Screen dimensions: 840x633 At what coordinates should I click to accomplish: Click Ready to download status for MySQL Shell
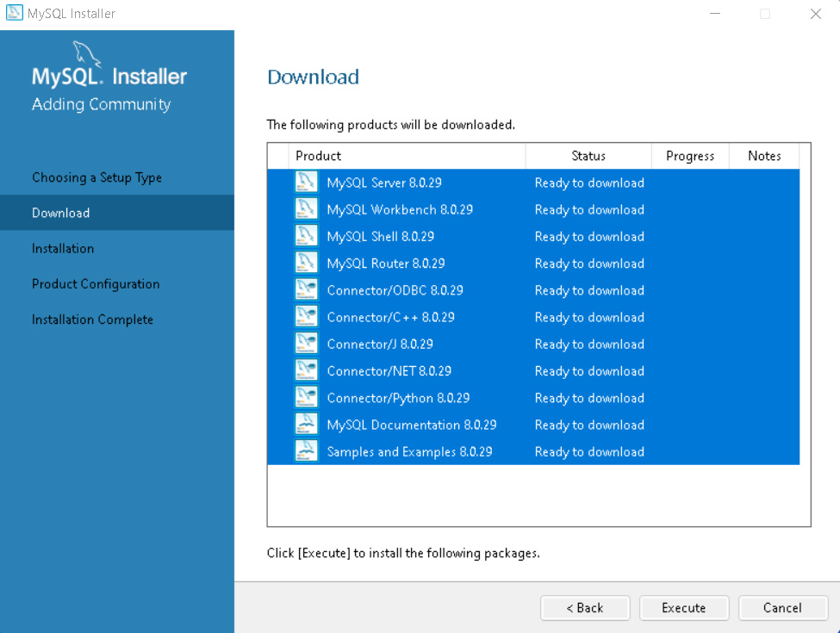point(589,236)
